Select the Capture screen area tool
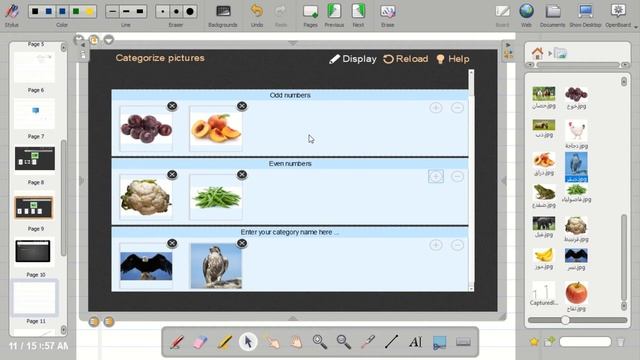The height and width of the screenshot is (360, 640). [x=440, y=343]
